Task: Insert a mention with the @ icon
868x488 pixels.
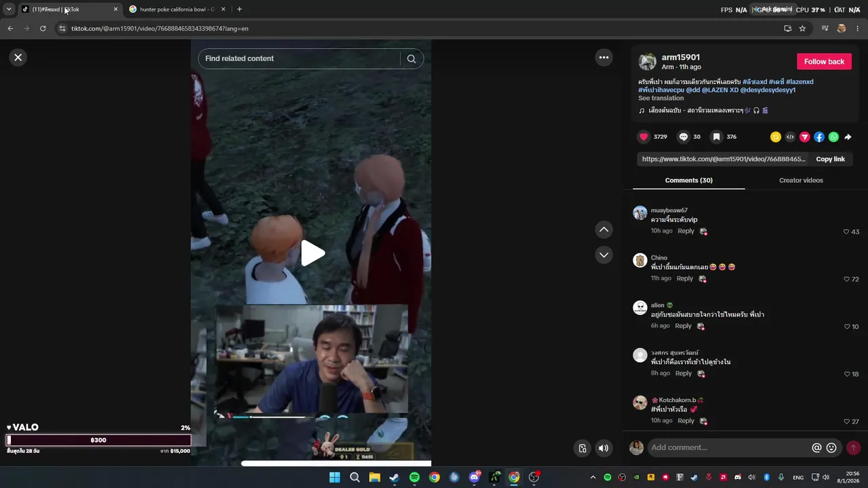Action: (x=817, y=448)
